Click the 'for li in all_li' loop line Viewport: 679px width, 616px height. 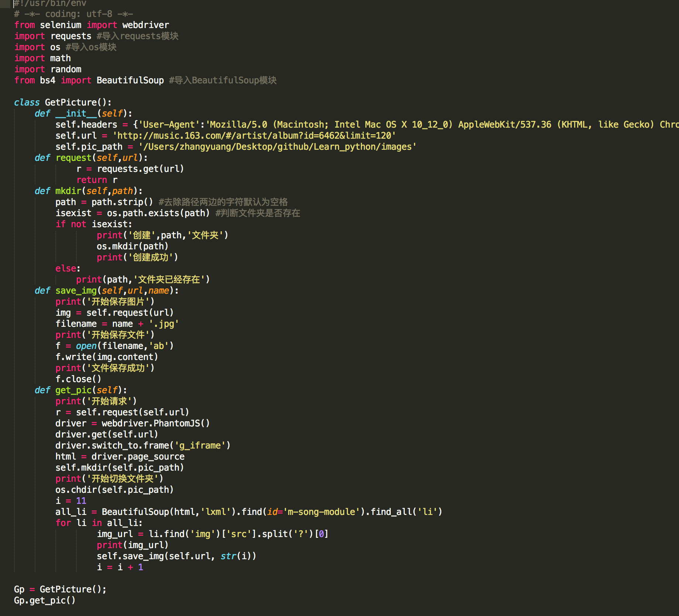(99, 523)
